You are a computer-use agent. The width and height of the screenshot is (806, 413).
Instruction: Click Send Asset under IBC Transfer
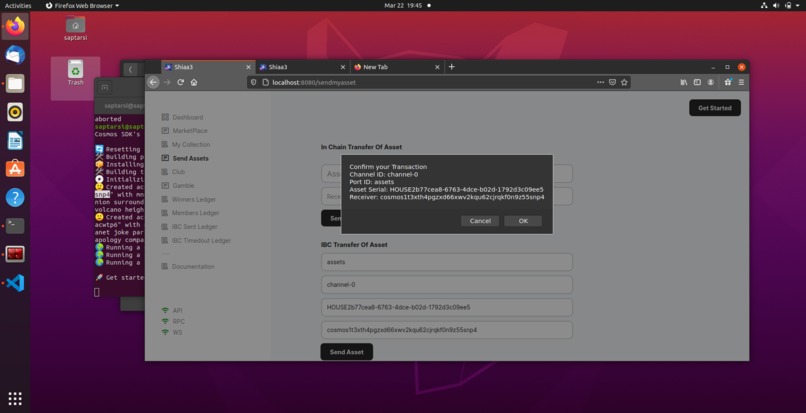click(346, 352)
